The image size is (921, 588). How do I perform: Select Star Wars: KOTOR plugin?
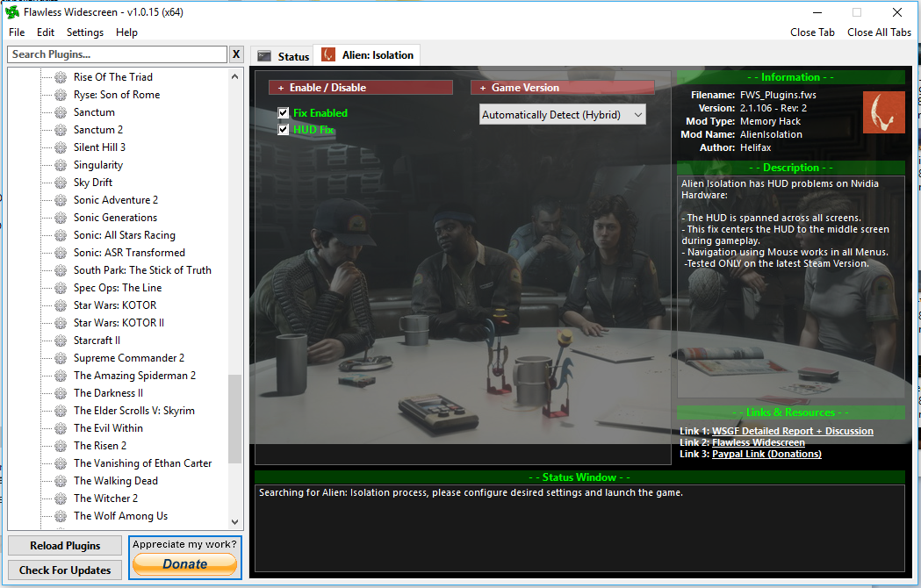115,305
